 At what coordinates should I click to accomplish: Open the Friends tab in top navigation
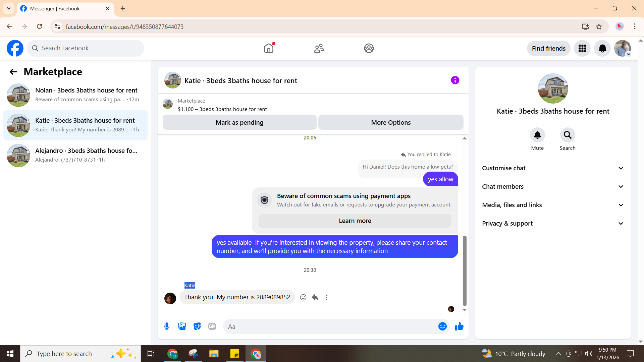[319, 48]
